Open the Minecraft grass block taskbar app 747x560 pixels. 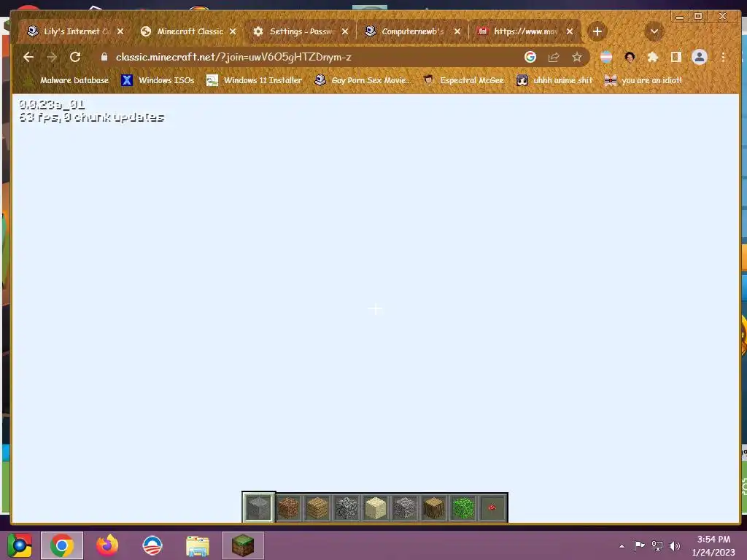pyautogui.click(x=243, y=545)
